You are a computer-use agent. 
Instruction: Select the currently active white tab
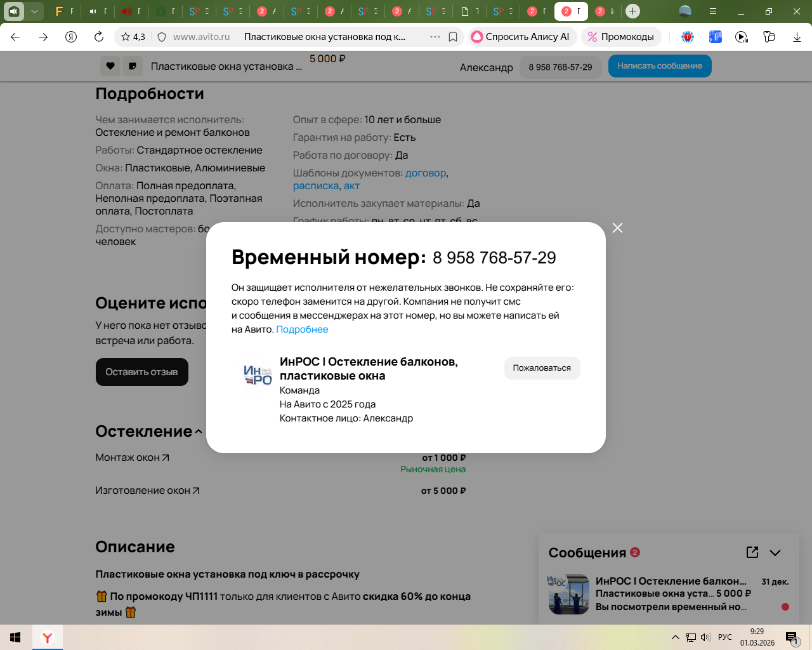coord(571,11)
